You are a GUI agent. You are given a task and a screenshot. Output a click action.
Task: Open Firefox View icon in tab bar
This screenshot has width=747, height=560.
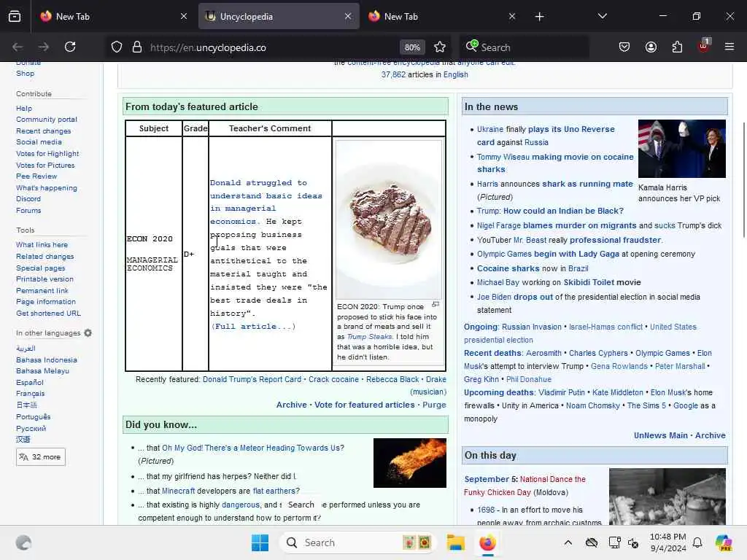click(x=15, y=16)
